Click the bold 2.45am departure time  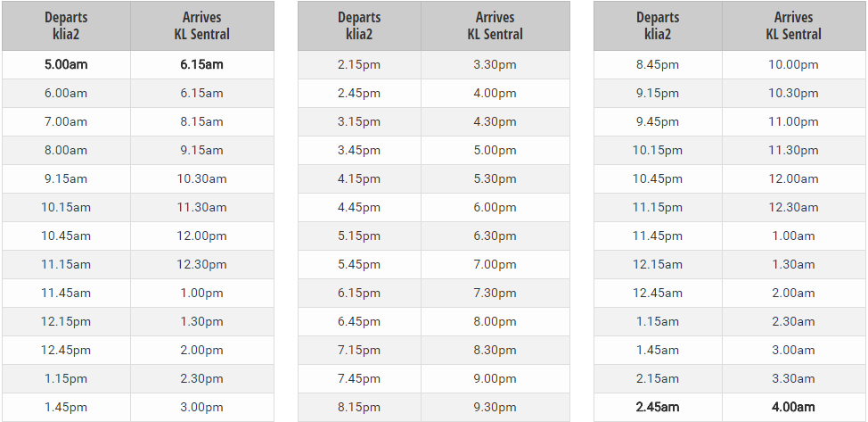[x=658, y=407]
